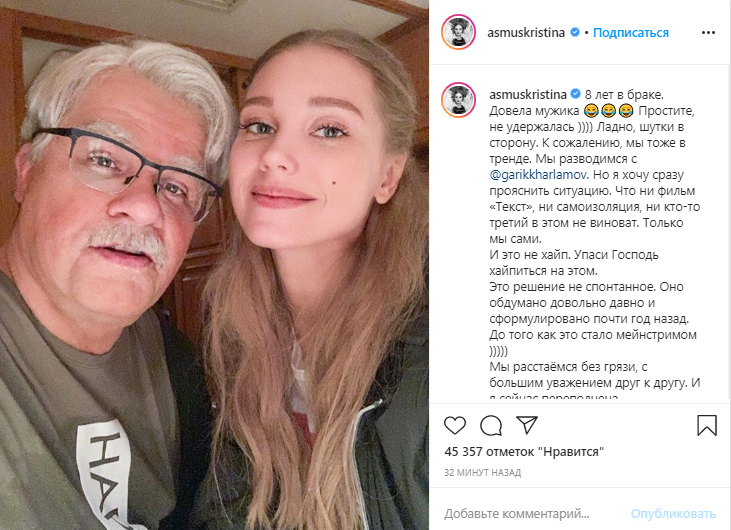The width and height of the screenshot is (731, 530).
Task: Open asmuskristina profile from header username
Action: (x=526, y=33)
